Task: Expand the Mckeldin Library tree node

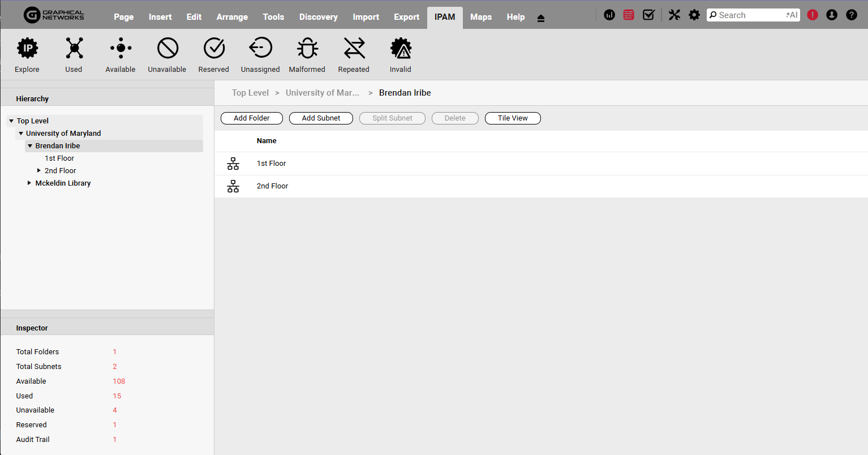Action: tap(29, 183)
